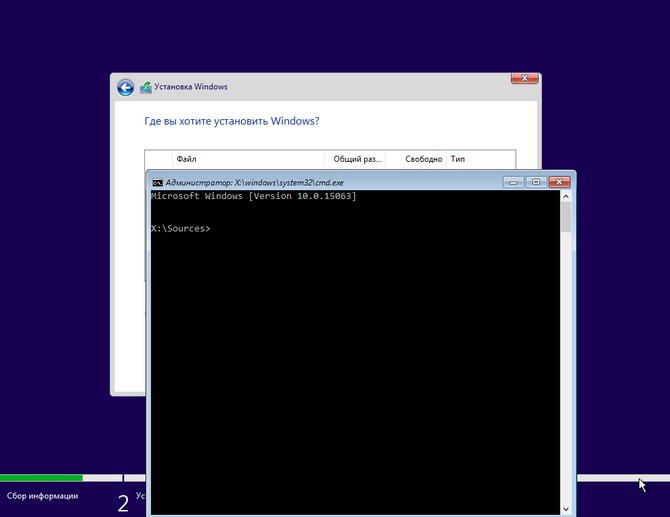The height and width of the screenshot is (517, 670).
Task: Click the Windows Setup installer icon
Action: pos(146,88)
